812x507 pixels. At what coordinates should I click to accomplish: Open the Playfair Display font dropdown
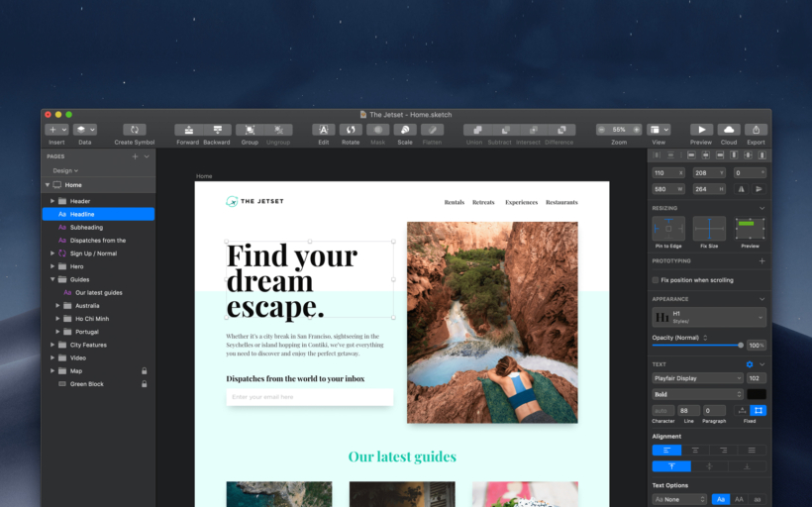696,378
